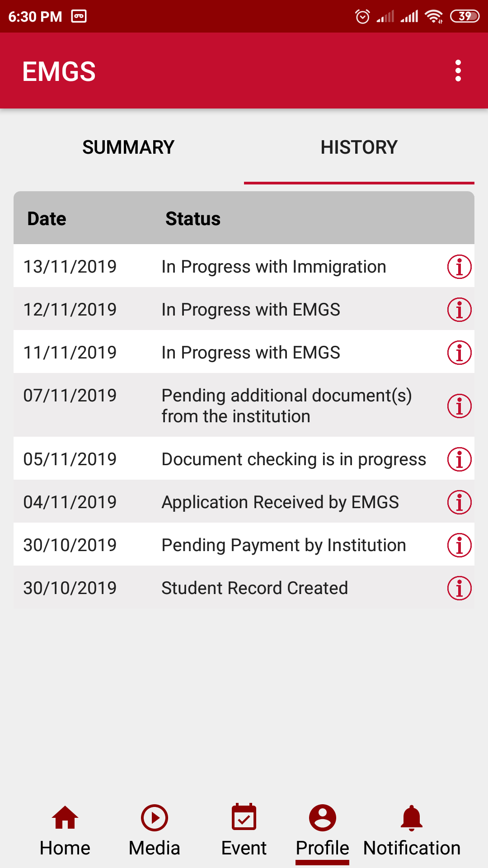View info for Document checking entry
This screenshot has width=488, height=868.
click(x=459, y=459)
